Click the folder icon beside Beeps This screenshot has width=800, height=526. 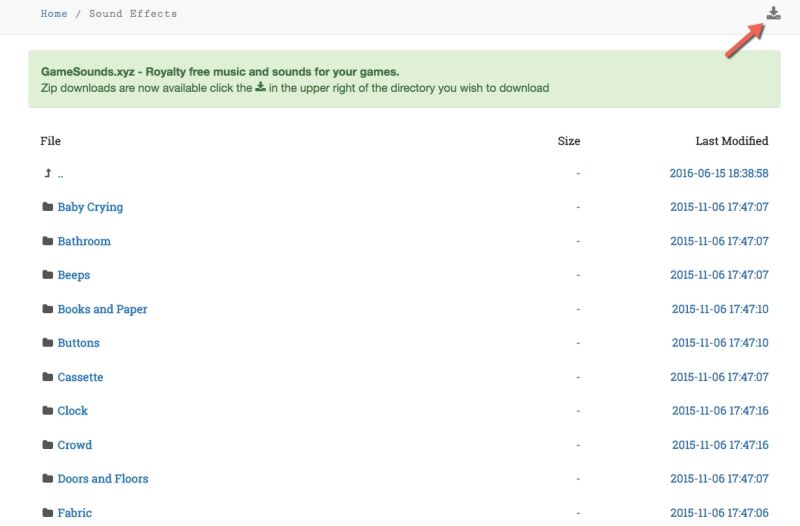[x=47, y=274]
